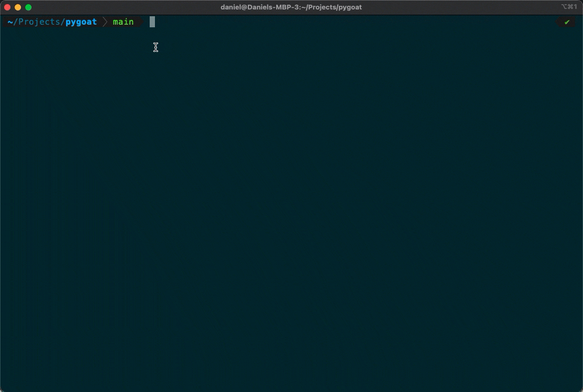Click the empty terminal background area

(291, 210)
